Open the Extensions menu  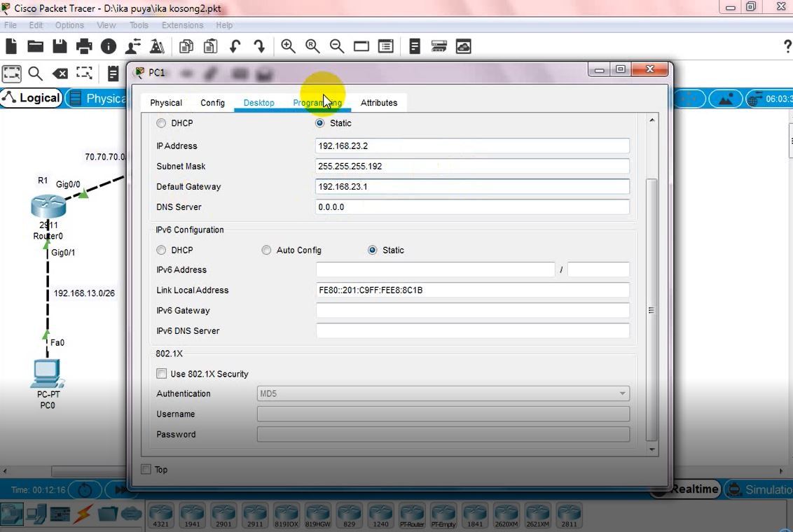pyautogui.click(x=181, y=24)
